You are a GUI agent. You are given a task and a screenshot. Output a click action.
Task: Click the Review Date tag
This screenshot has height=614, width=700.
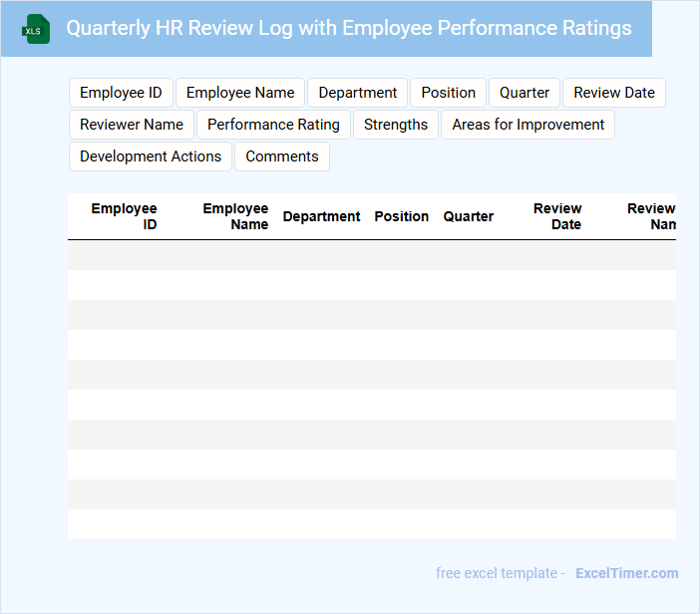[x=614, y=93]
